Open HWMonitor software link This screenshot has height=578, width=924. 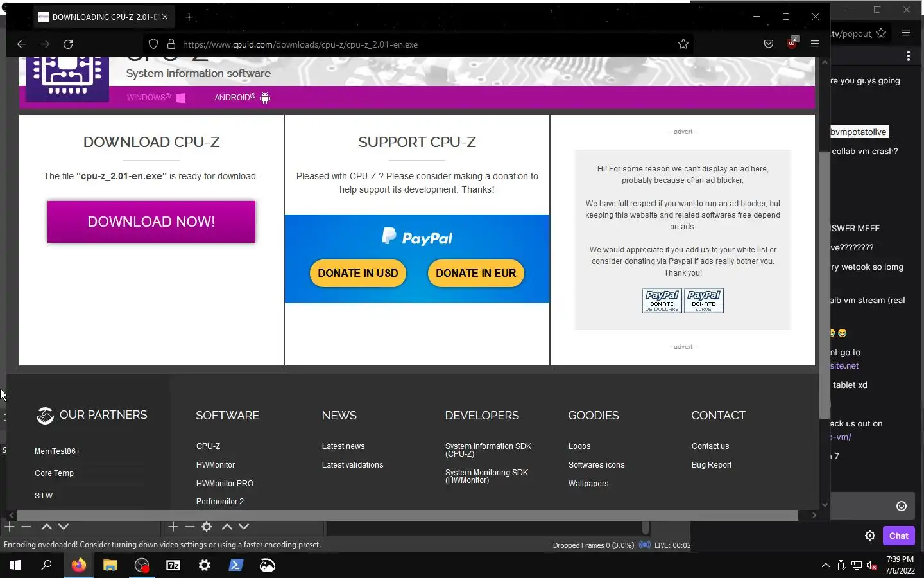216,465
